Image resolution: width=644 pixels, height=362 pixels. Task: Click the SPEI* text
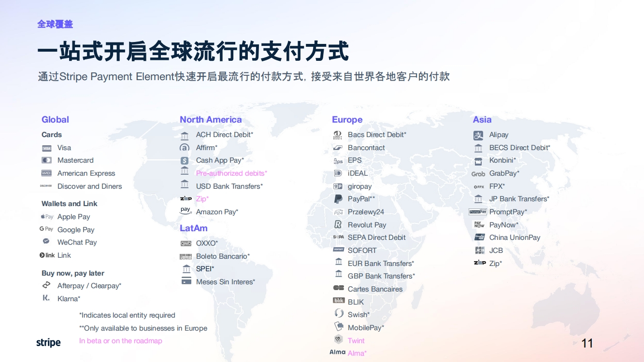click(205, 269)
